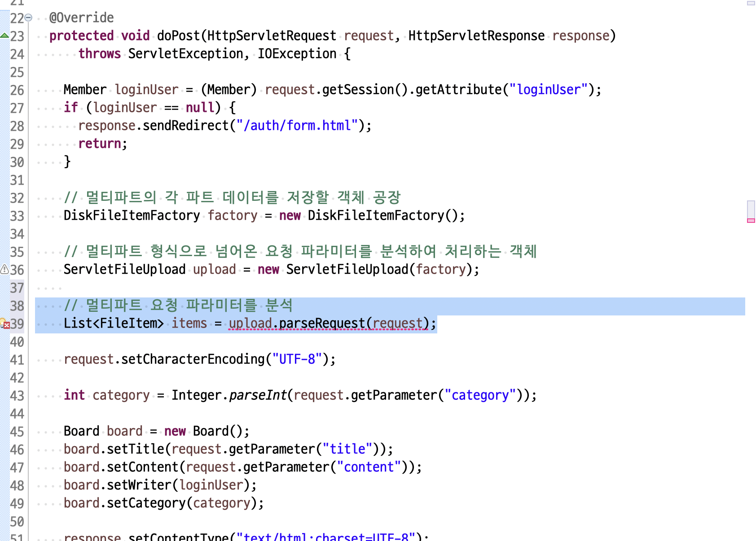Click setCharacterEncoding on line 41
The height and width of the screenshot is (541, 756).
pos(193,359)
